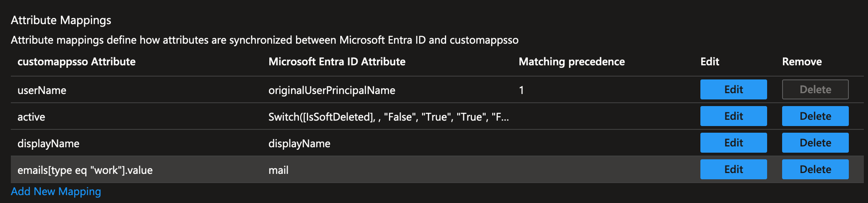868x203 pixels.
Task: Click the Attribute Mappings section title
Action: 61,20
